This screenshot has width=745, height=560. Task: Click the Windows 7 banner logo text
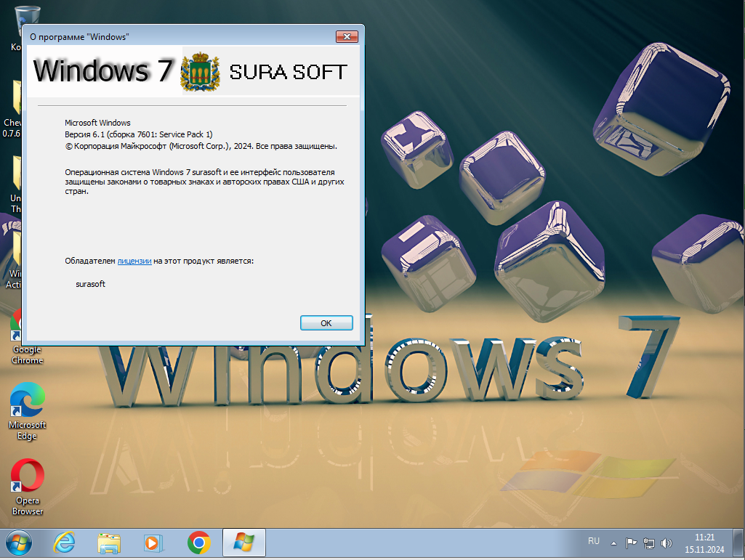102,70
